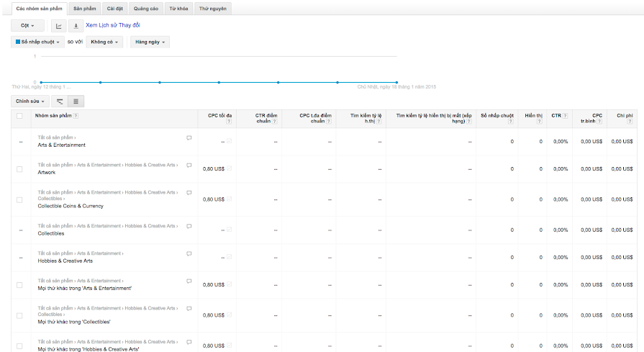This screenshot has width=644, height=352.
Task: Switch to the Sản phẩm tab
Action: [84, 8]
